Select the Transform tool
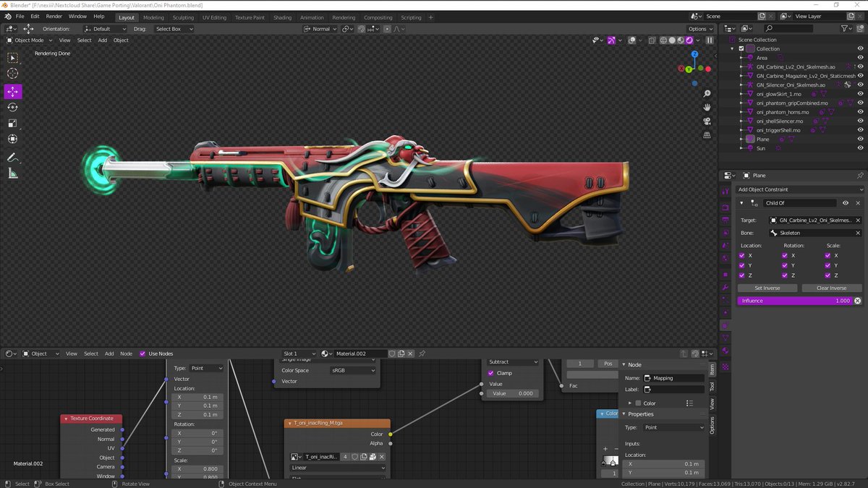 click(12, 139)
